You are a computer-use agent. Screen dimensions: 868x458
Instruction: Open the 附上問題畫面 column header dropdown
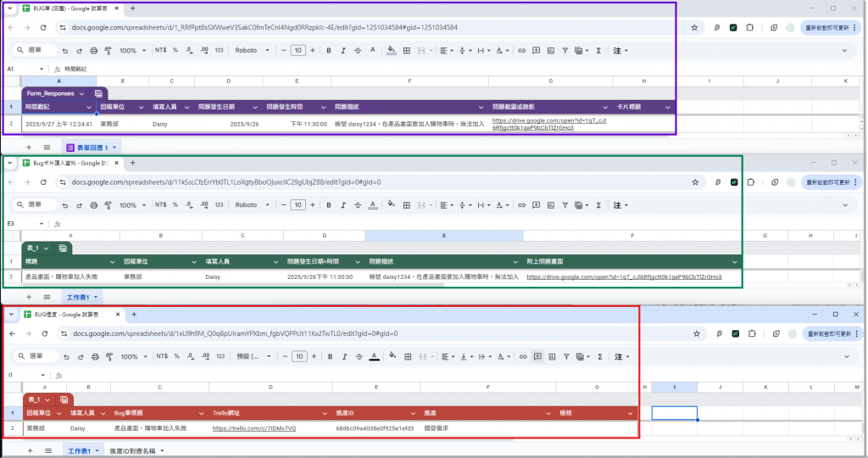click(735, 261)
